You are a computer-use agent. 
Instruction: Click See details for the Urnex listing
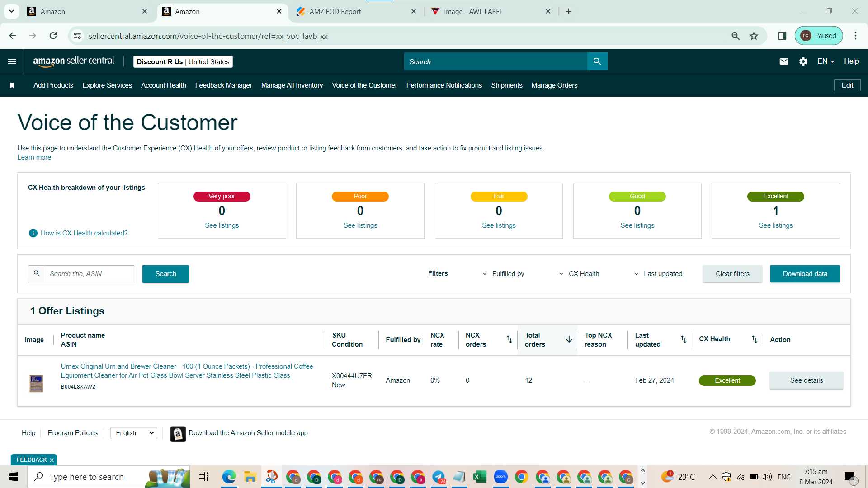[x=807, y=380]
